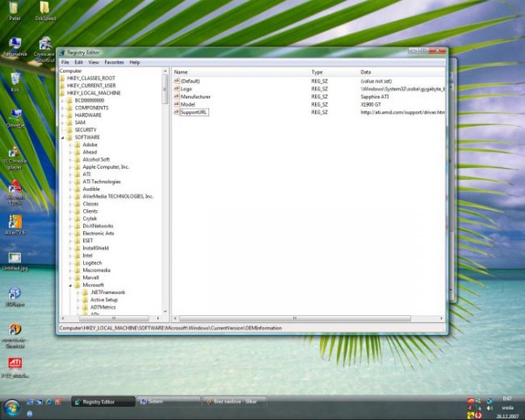Open Untitled.jpg on the desktop

click(x=15, y=262)
